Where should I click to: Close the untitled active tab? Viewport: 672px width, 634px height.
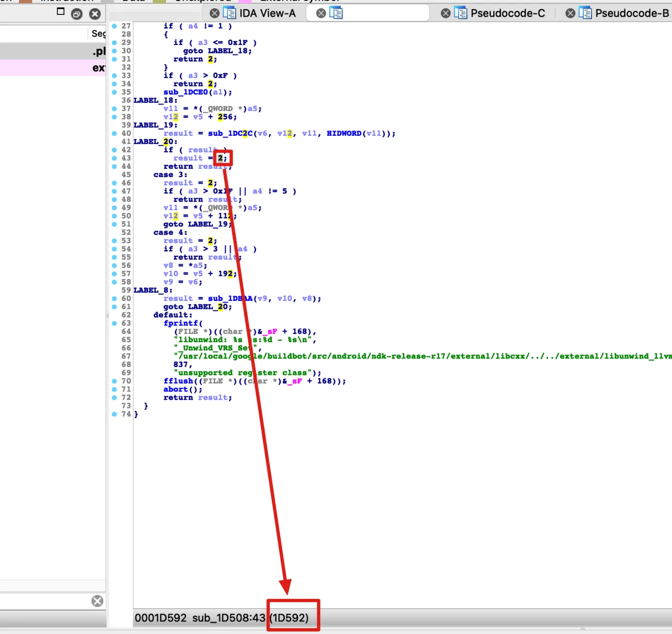[x=321, y=13]
